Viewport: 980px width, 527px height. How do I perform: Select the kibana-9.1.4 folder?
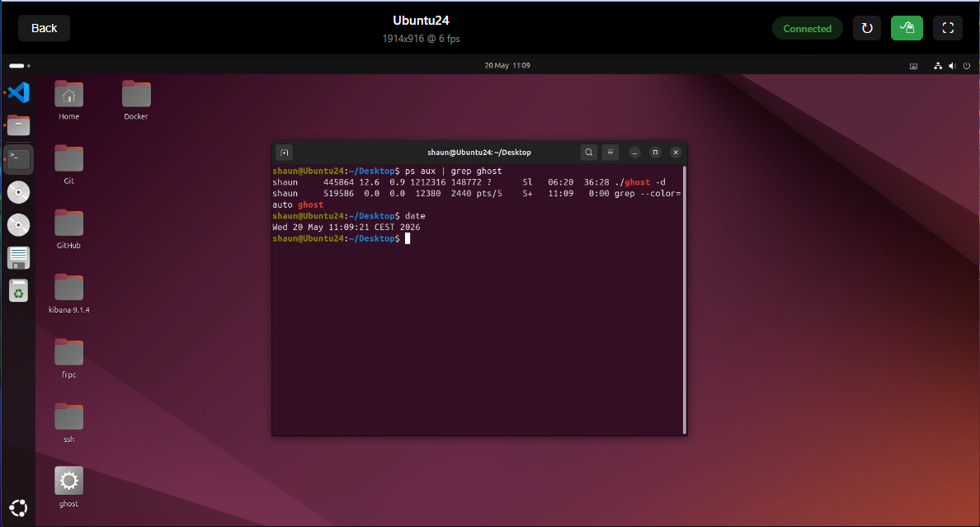point(68,294)
